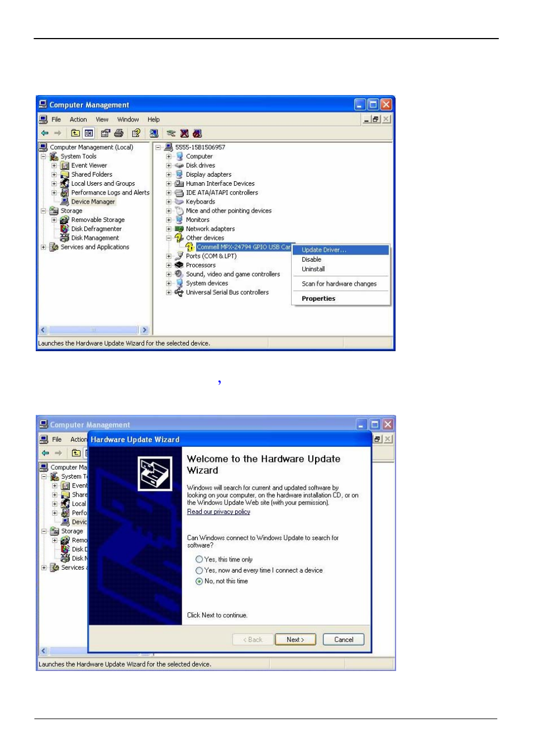Choose Scan for hardware changes menu entry
This screenshot has height=756, width=533.
pos(340,284)
